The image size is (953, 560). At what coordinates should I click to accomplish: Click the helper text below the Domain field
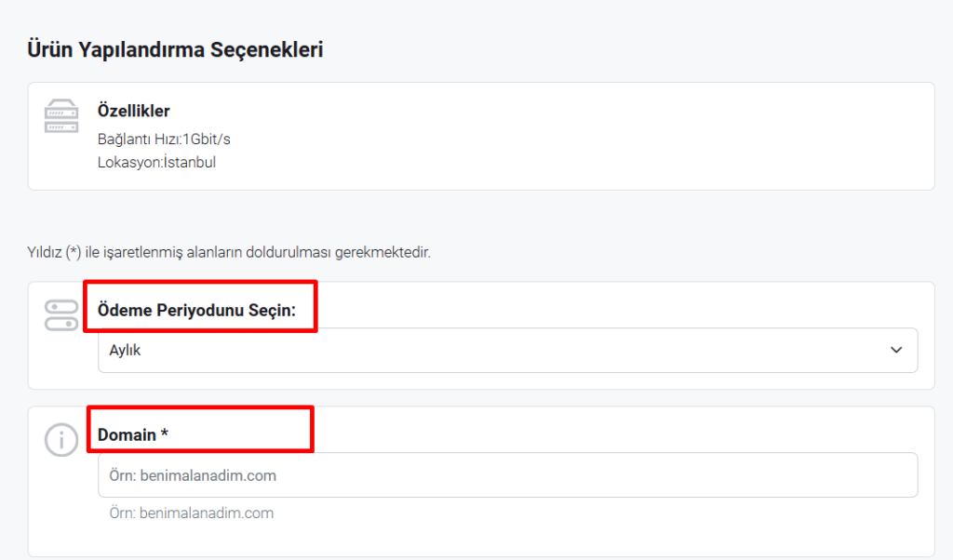pyautogui.click(x=192, y=513)
